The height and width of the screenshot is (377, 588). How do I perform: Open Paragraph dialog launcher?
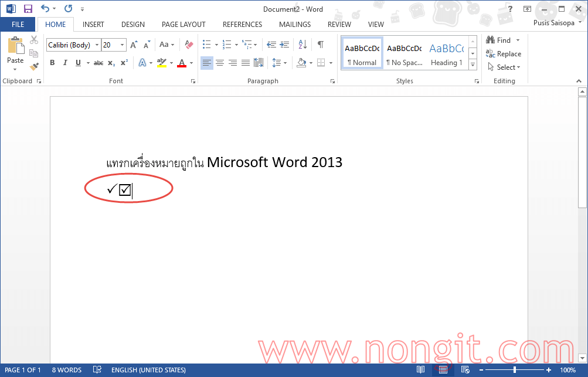pos(332,81)
